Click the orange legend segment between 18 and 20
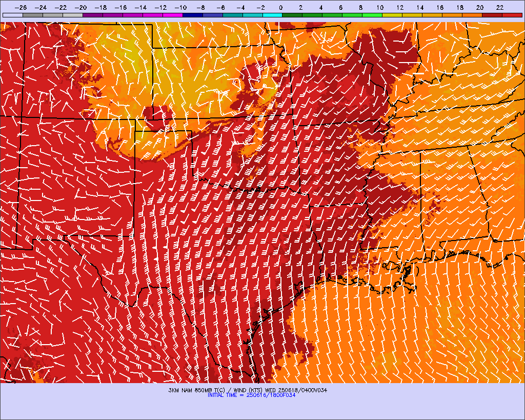 [x=472, y=15]
